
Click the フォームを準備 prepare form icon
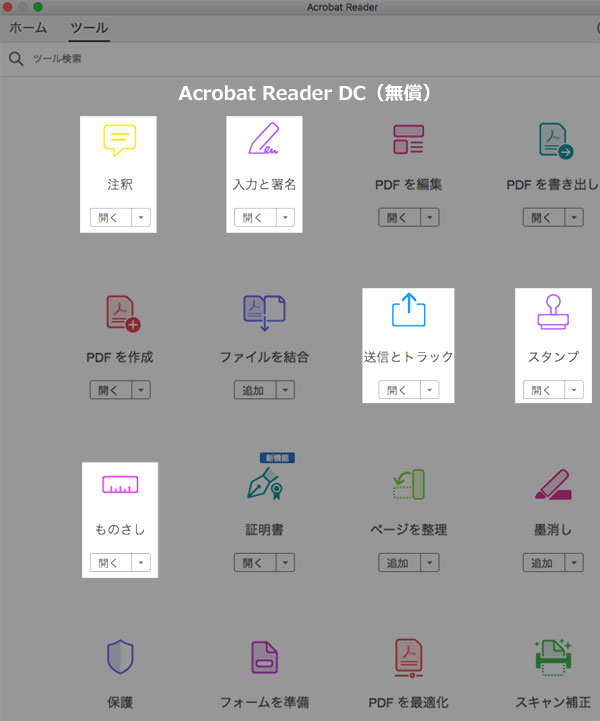point(264,658)
